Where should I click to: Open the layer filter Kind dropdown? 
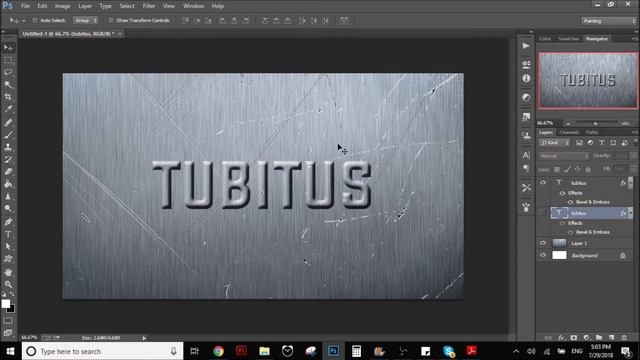[554, 143]
